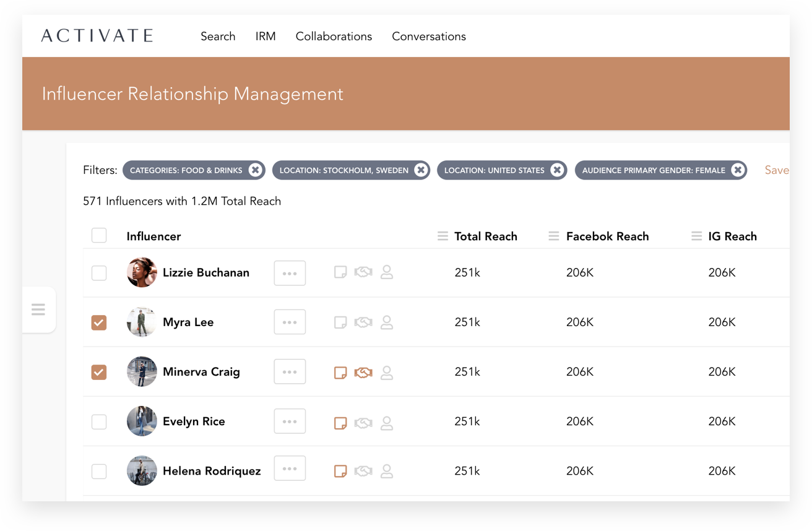Open the more options menu for Evelyn Rice

(x=290, y=421)
